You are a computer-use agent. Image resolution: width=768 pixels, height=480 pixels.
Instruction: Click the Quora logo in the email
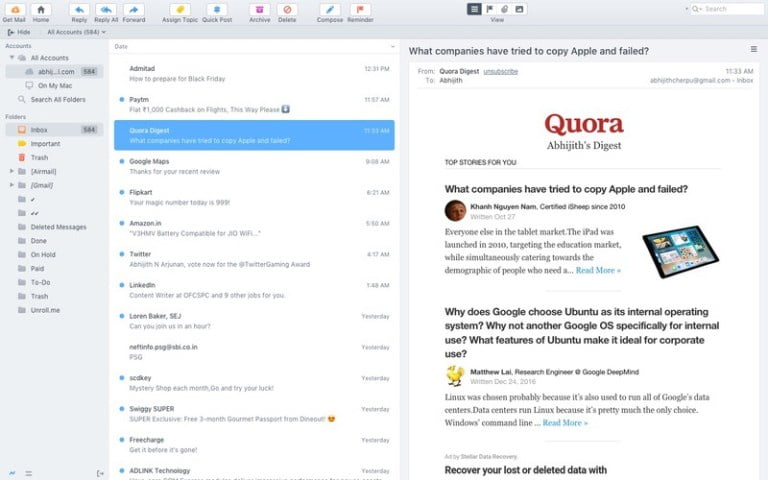click(x=584, y=124)
